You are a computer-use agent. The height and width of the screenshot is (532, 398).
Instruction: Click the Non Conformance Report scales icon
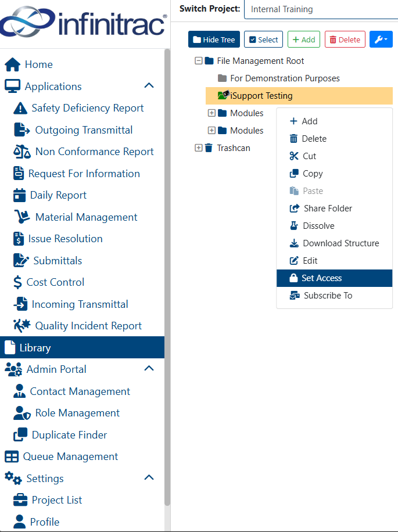coord(22,152)
